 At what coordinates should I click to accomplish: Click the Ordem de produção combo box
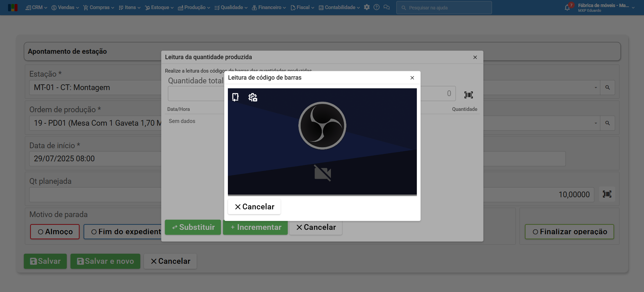pyautogui.click(x=95, y=123)
